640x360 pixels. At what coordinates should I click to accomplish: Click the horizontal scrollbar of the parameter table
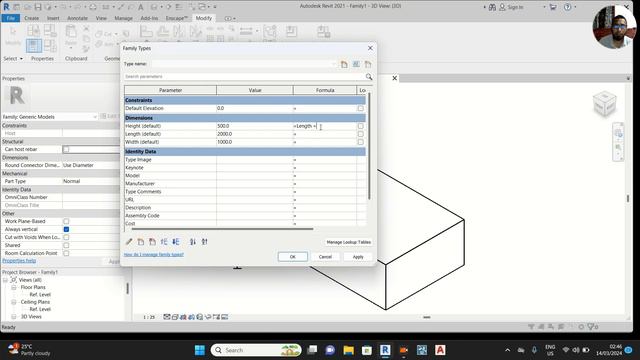[222, 229]
